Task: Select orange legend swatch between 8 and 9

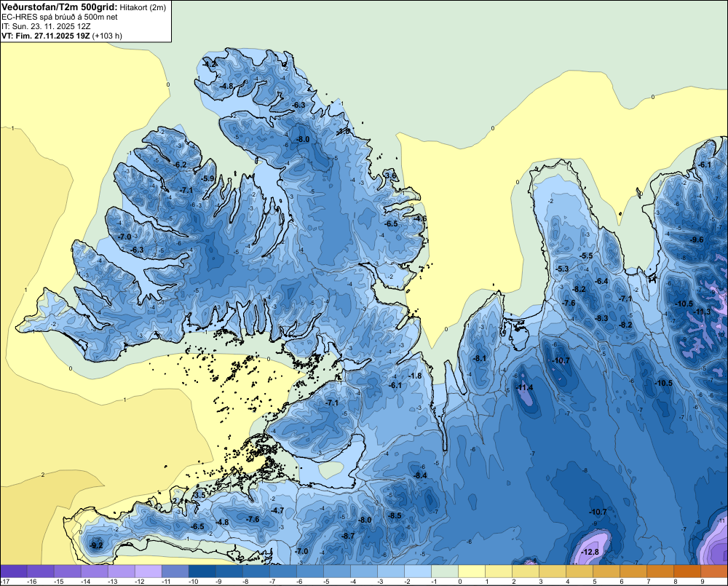Action: [687, 571]
